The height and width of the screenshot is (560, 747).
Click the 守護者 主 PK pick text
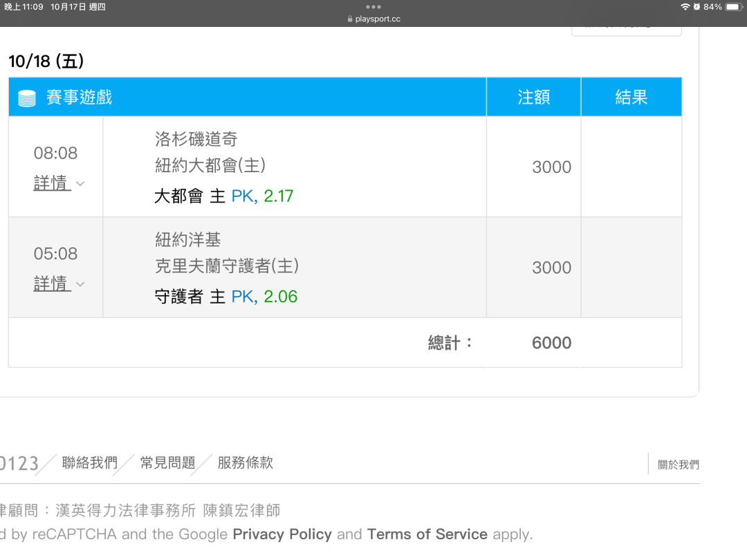pos(206,297)
